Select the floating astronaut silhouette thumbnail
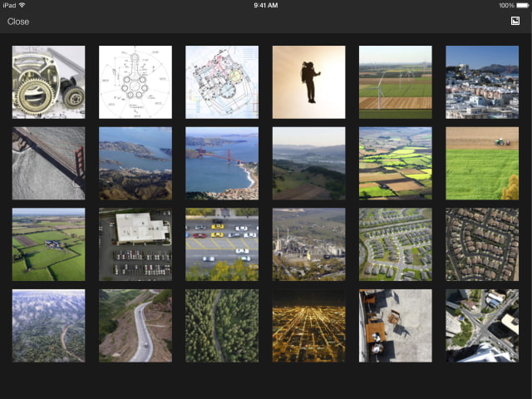The image size is (532, 399). pos(308,82)
